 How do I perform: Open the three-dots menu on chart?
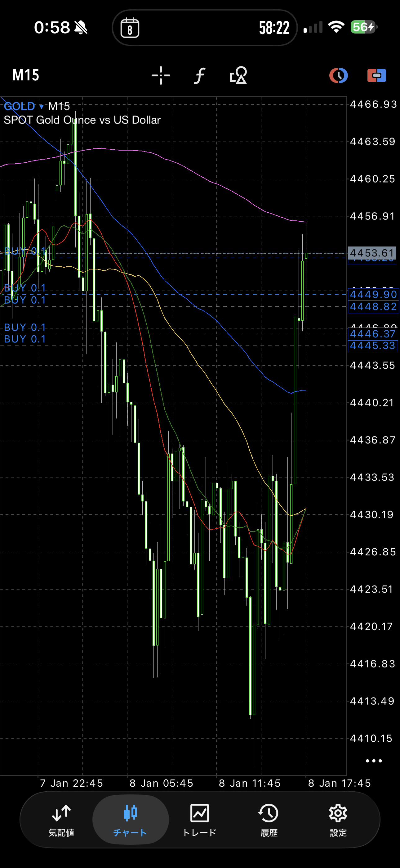pyautogui.click(x=373, y=761)
